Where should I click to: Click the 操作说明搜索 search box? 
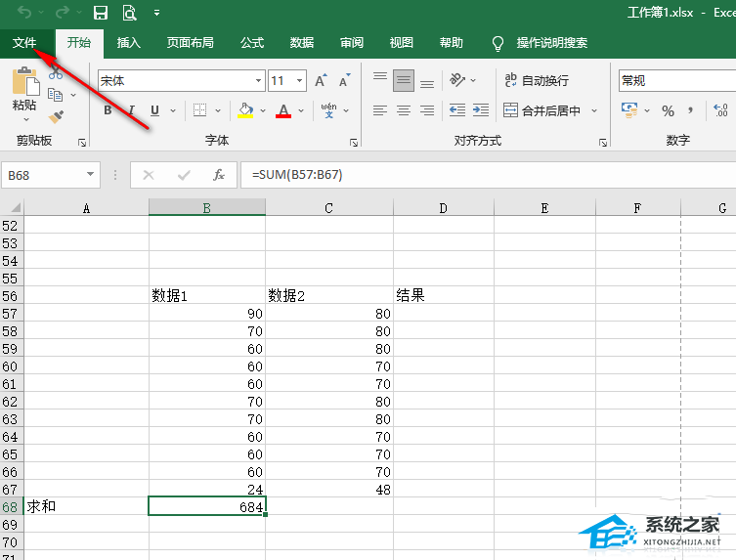click(540, 43)
